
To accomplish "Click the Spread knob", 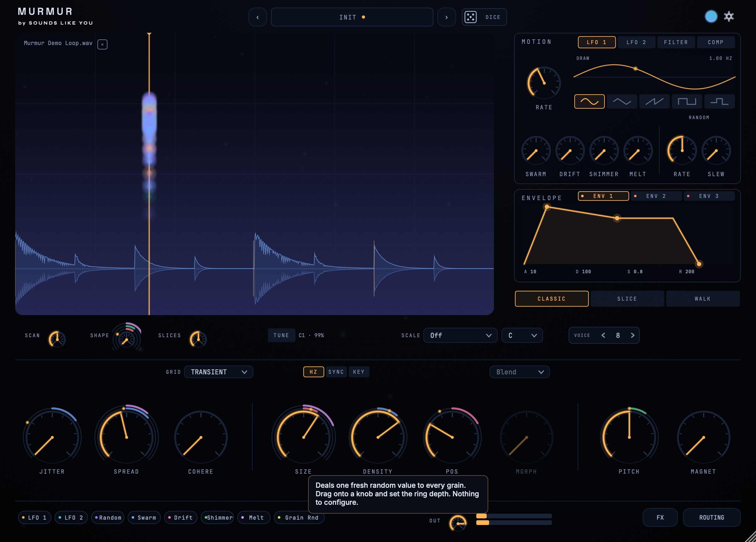I will 126,437.
